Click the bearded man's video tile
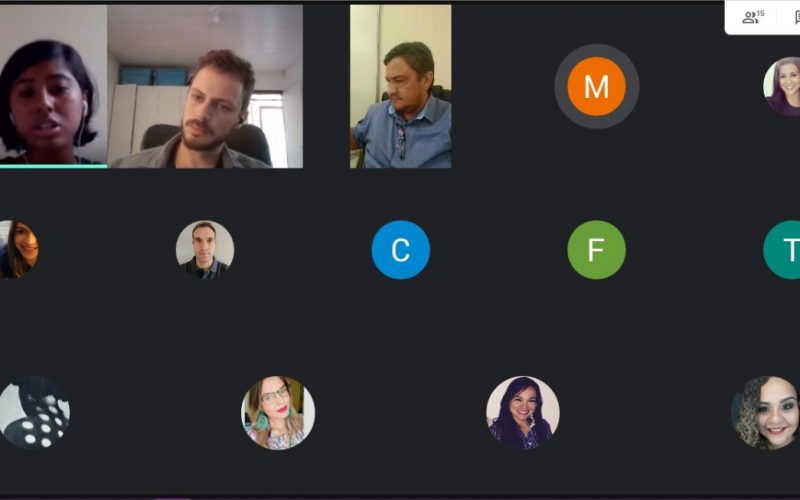This screenshot has height=500, width=800. coord(205,86)
